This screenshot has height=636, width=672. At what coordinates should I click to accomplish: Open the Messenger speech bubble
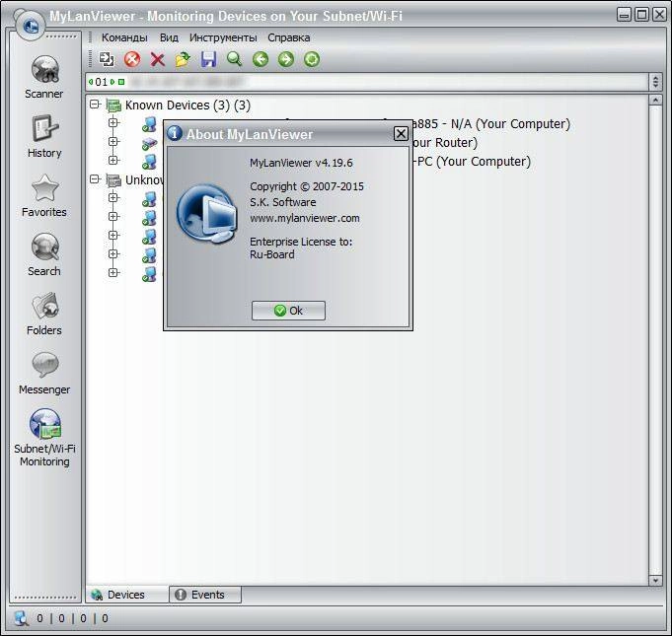point(44,373)
